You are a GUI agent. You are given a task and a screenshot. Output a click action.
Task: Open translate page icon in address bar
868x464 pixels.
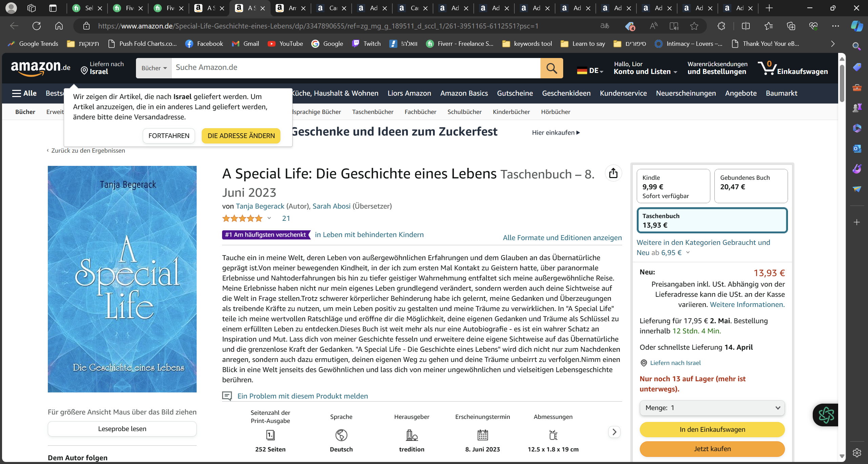(605, 26)
